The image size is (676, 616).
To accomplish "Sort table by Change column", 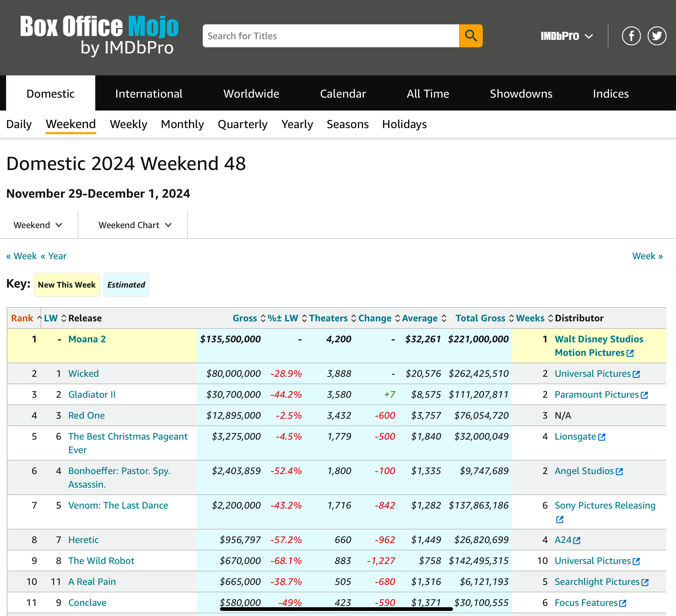I will 379,318.
